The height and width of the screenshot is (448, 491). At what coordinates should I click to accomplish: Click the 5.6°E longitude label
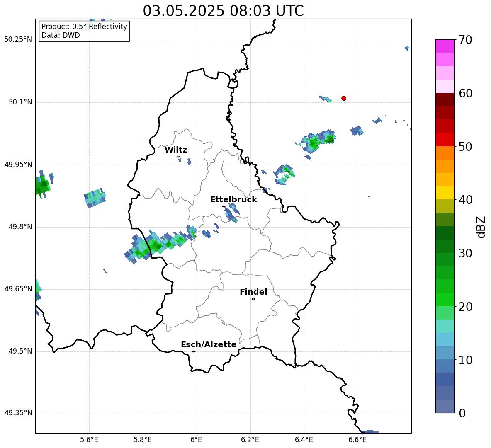(89, 440)
